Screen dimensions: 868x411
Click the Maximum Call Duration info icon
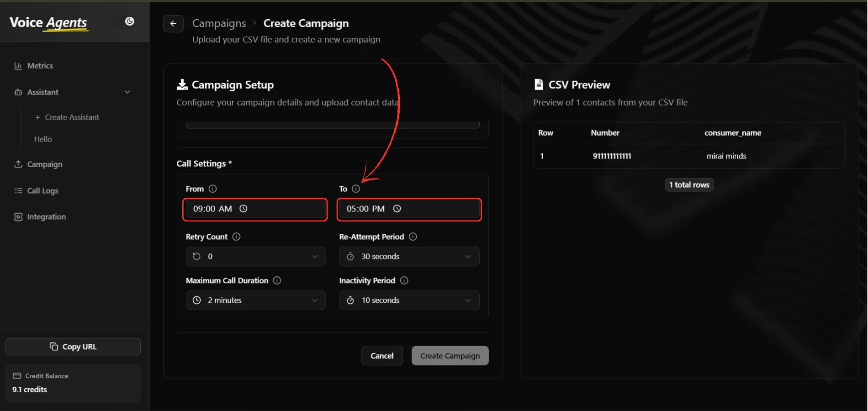pyautogui.click(x=277, y=280)
